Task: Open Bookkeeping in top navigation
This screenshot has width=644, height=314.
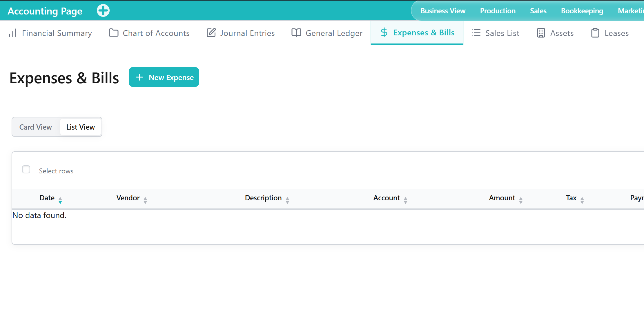Action: point(582,11)
